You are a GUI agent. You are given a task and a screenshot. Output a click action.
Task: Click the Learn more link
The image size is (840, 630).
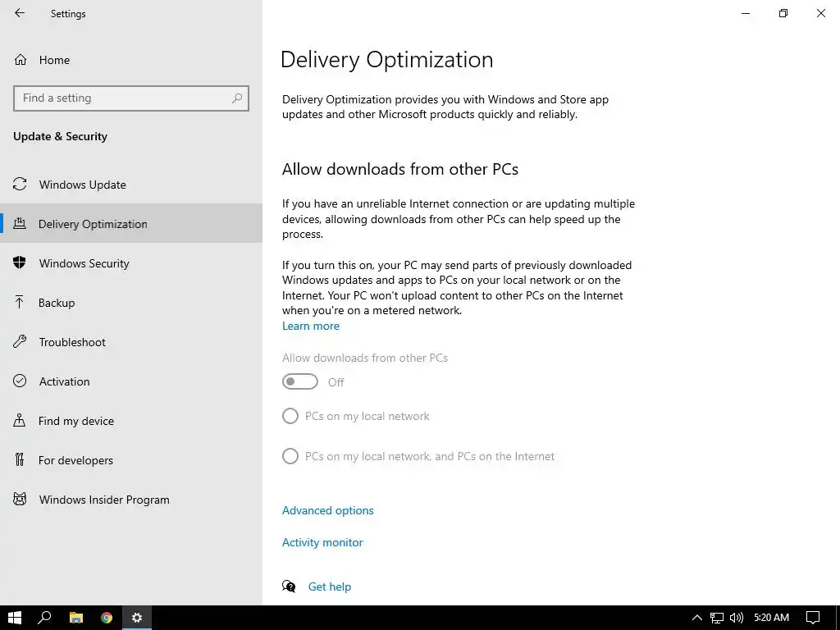[311, 326]
